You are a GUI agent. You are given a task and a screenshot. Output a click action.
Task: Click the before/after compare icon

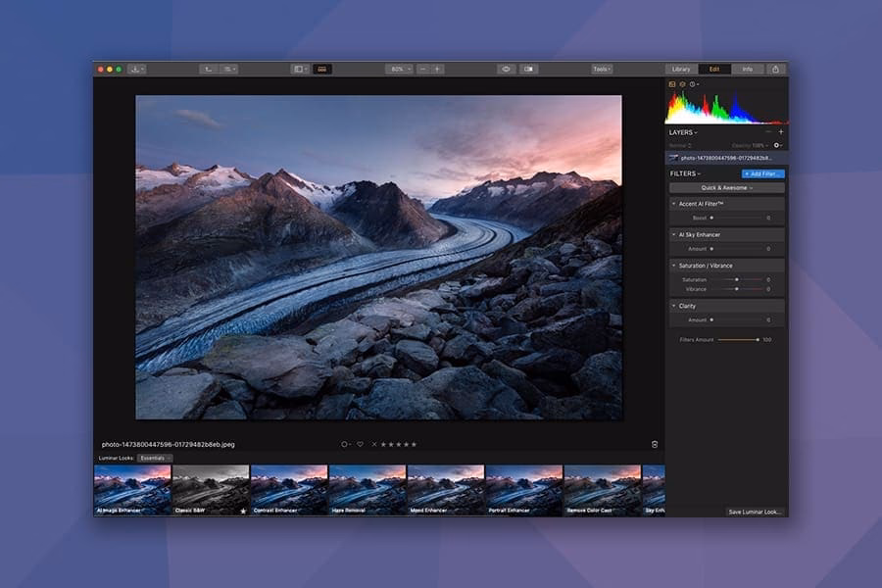(x=529, y=70)
